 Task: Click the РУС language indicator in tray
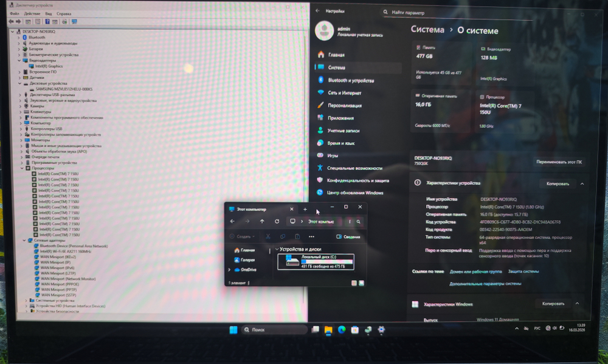point(537,328)
